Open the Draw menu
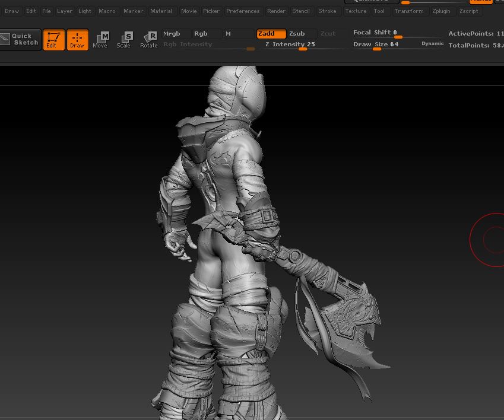 (x=12, y=11)
